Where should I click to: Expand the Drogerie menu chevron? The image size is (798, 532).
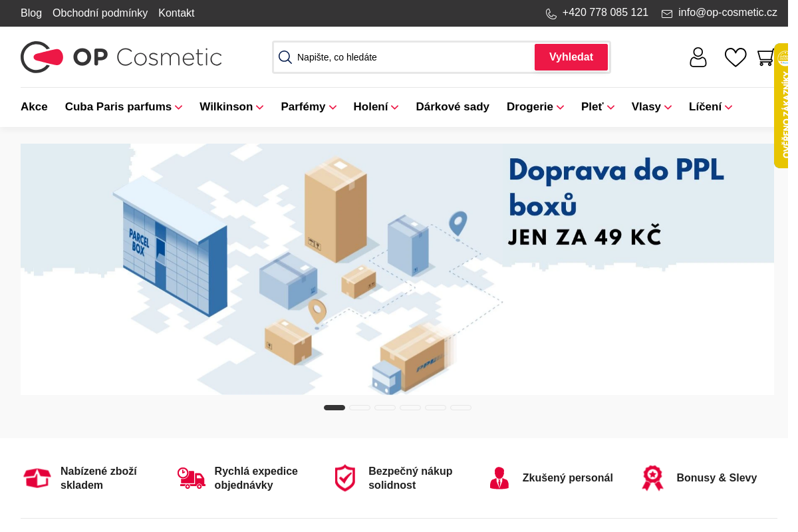[561, 108]
